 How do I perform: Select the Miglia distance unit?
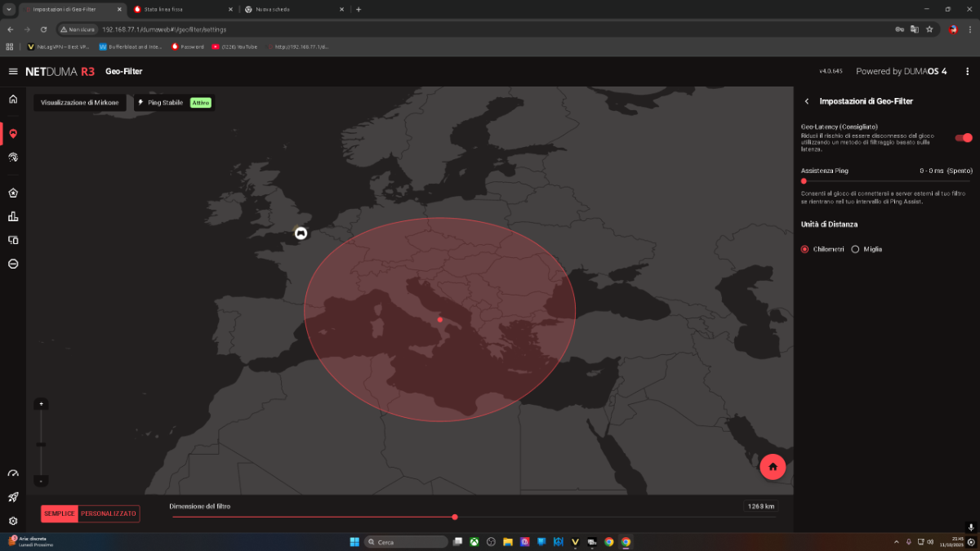(855, 249)
